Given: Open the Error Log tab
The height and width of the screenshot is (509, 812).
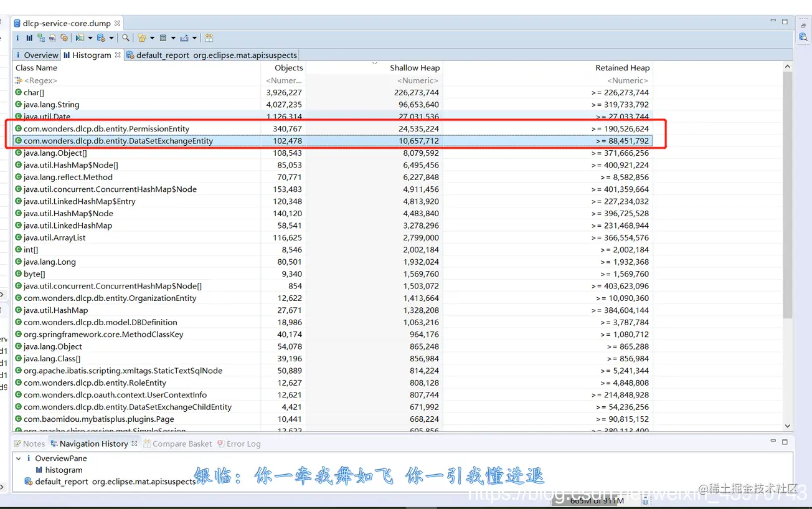Looking at the screenshot, I should (x=238, y=444).
